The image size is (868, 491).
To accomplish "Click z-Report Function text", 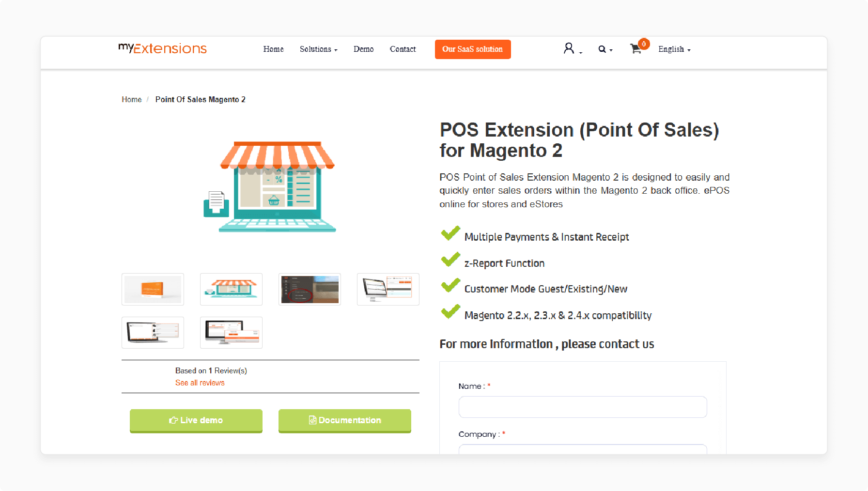I will [x=504, y=263].
